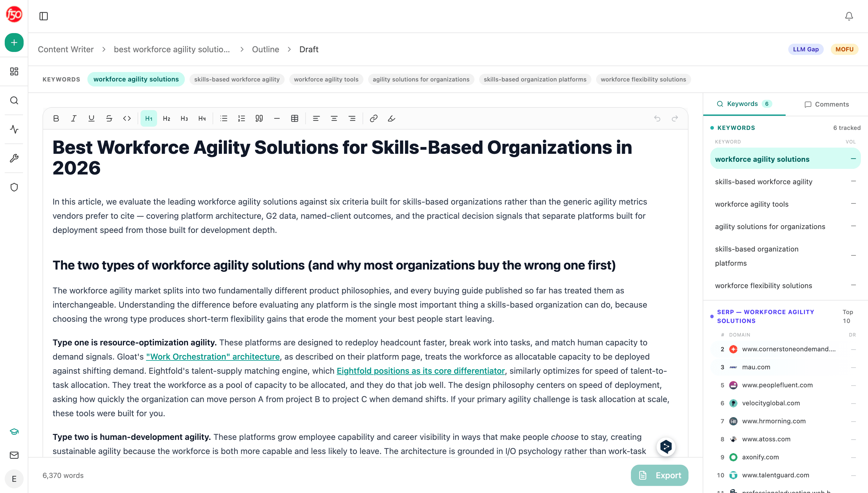Image resolution: width=868 pixels, height=493 pixels.
Task: Open the best workforce agility solutio... breadcrumb
Action: pos(172,49)
